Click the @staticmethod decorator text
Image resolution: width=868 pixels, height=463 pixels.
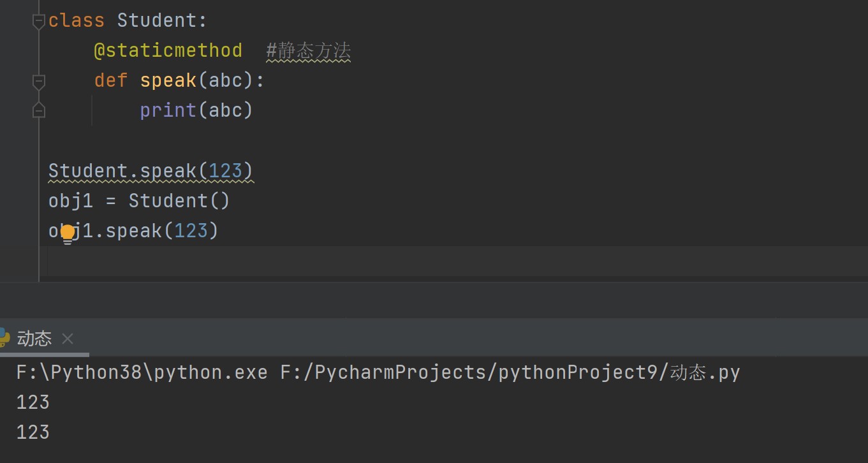click(168, 51)
